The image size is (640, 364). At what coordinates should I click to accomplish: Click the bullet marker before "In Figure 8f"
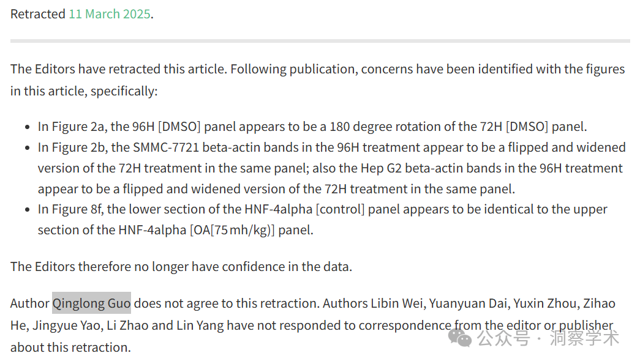28,210
